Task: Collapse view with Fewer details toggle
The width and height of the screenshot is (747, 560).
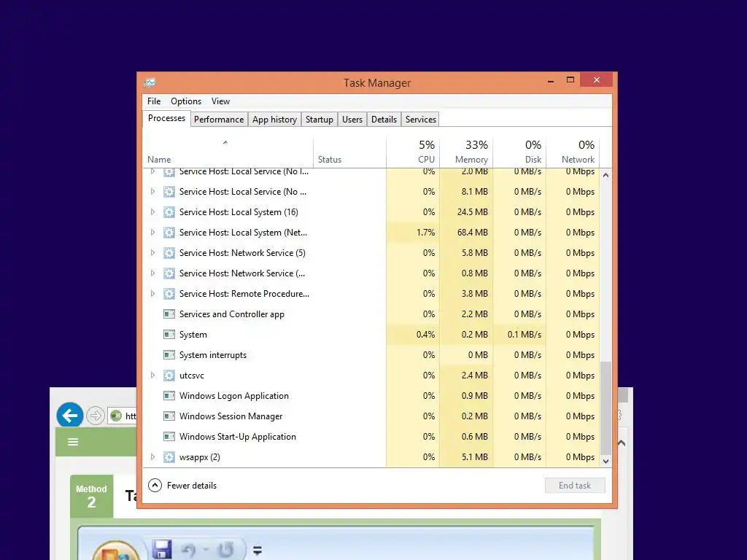Action: pos(182,485)
